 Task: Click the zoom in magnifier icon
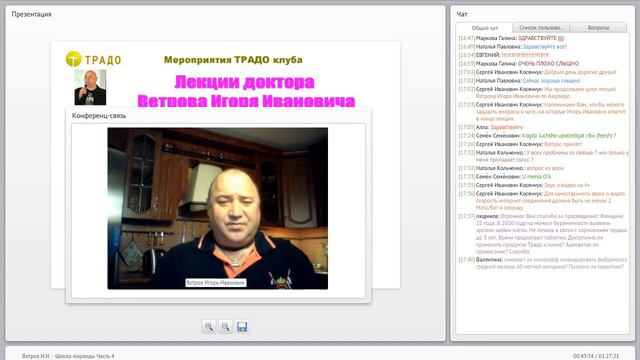click(209, 327)
